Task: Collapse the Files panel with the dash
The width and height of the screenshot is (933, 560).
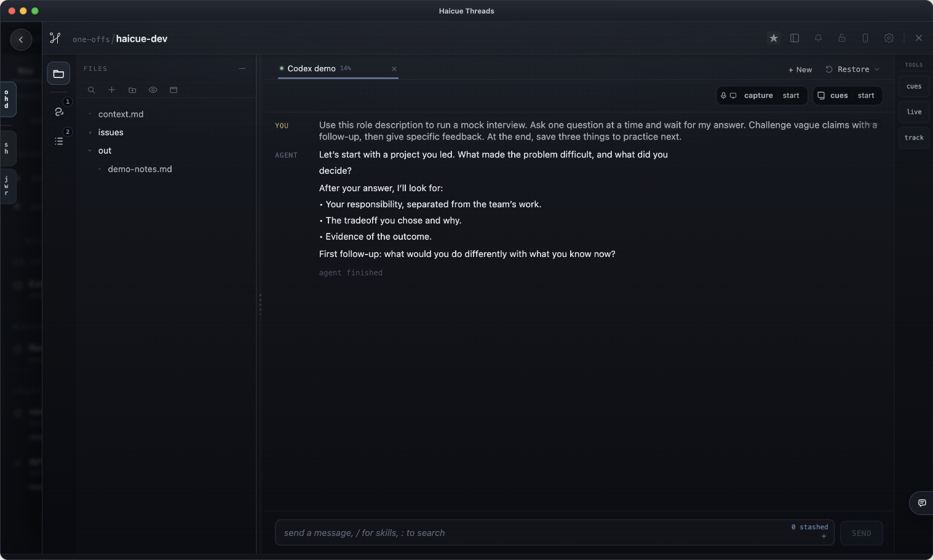Action: click(x=242, y=69)
